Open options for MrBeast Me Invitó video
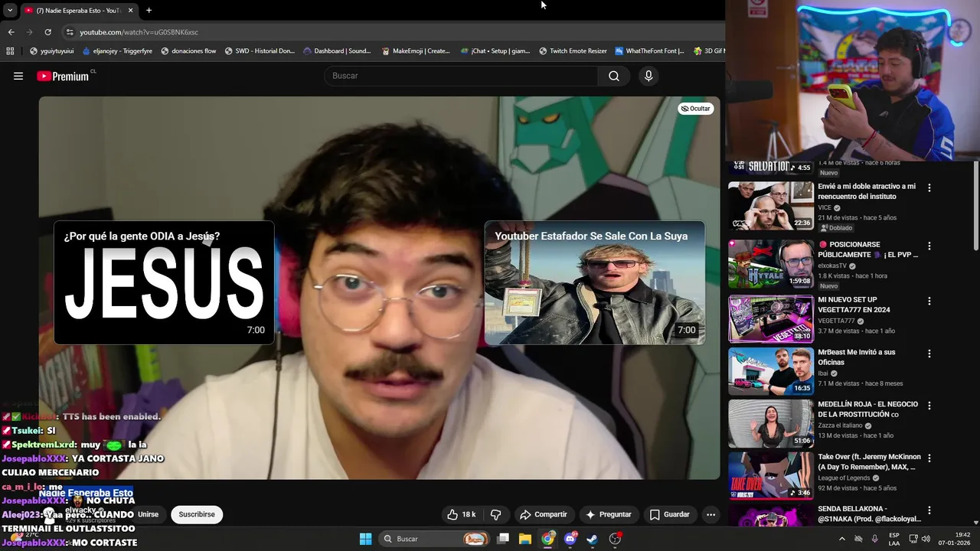980x551 pixels. point(929,354)
